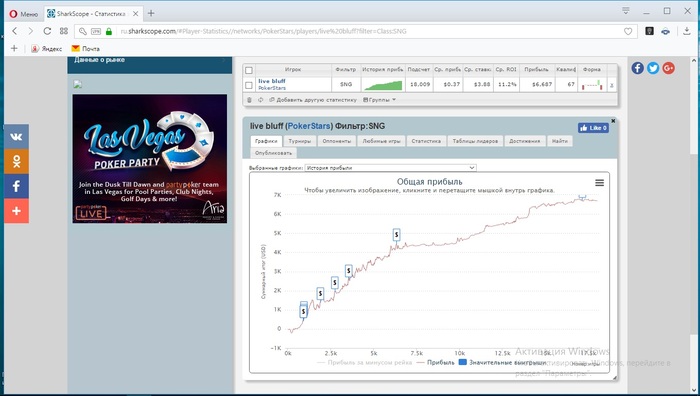Share via the Facebook sidebar button
Image resolution: width=700 pixels, height=396 pixels.
coord(17,186)
